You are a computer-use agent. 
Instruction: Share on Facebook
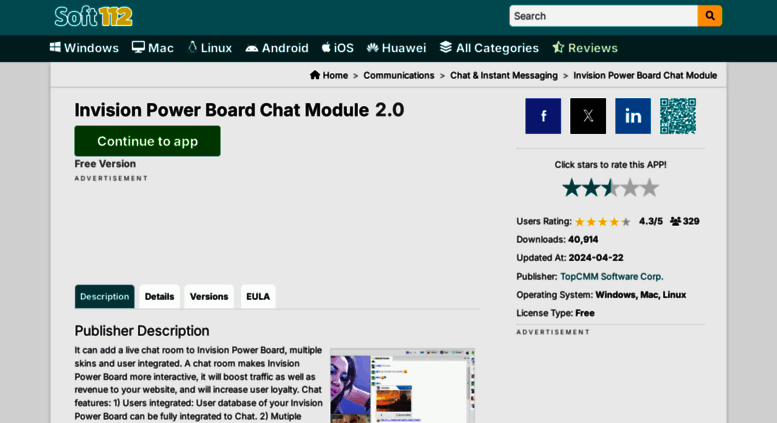point(543,116)
